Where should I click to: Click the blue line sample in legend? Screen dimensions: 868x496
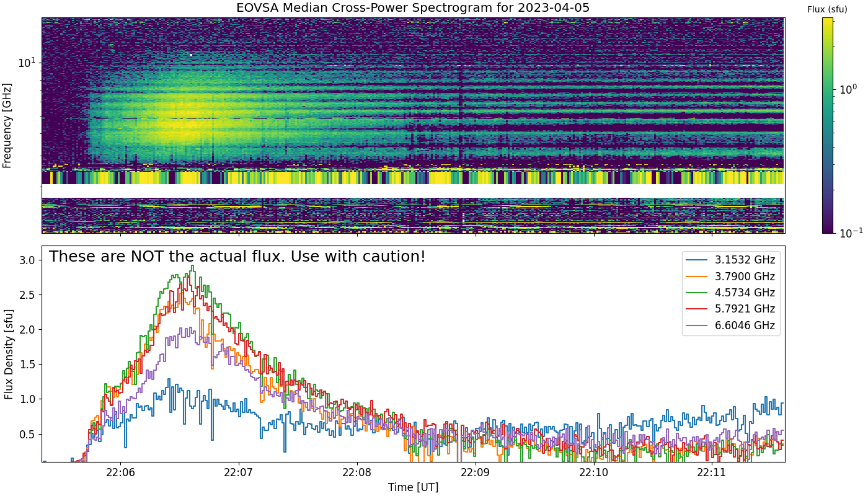tap(697, 260)
